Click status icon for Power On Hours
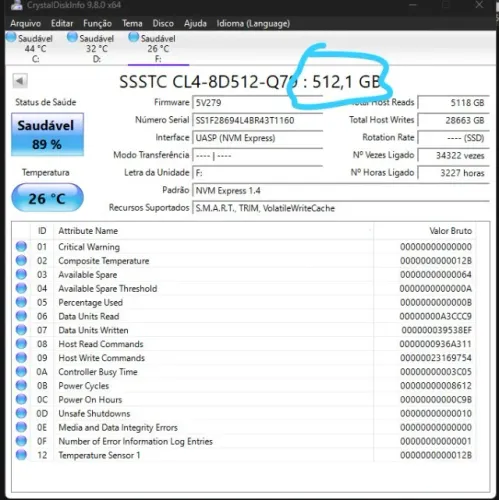The image size is (499, 500). pos(21,399)
